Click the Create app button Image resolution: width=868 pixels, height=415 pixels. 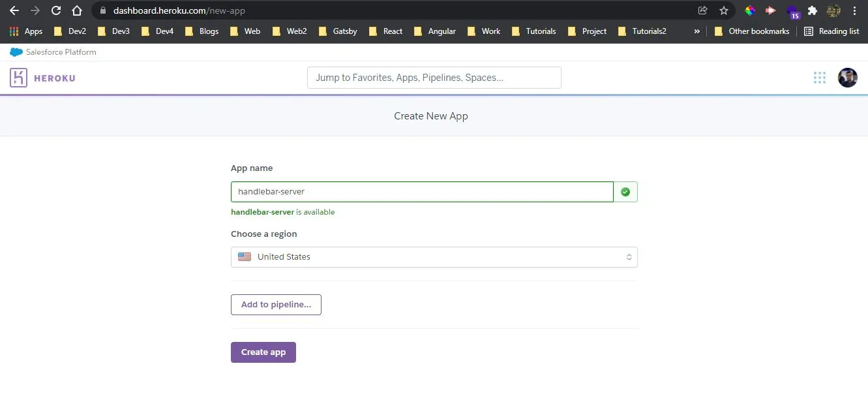coord(263,352)
